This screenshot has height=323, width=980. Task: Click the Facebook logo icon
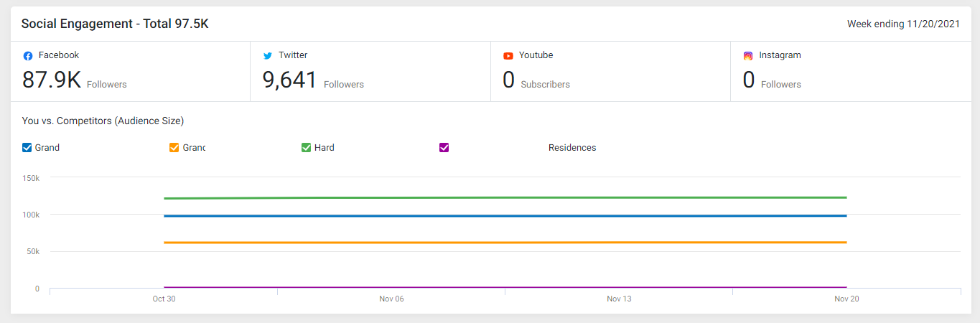pyautogui.click(x=28, y=56)
